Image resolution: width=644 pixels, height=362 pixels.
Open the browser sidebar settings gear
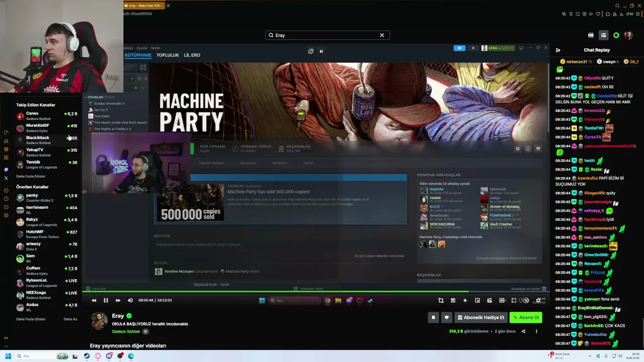click(x=6, y=215)
